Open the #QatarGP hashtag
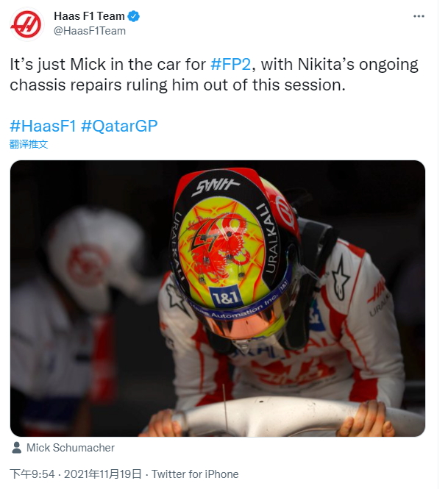Image resolution: width=448 pixels, height=489 pixels. coord(119,125)
